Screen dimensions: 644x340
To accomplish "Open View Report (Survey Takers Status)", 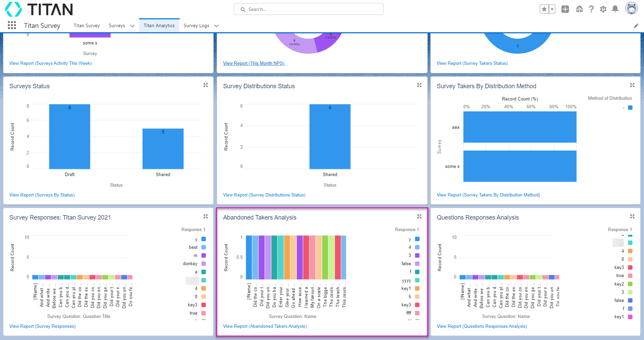I will click(x=472, y=63).
